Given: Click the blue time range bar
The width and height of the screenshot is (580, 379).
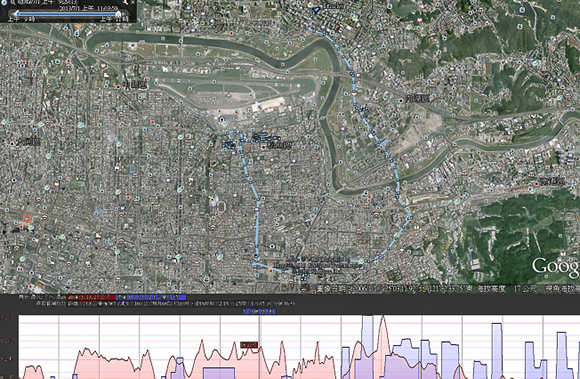Looking at the screenshot, I should tap(67, 14).
